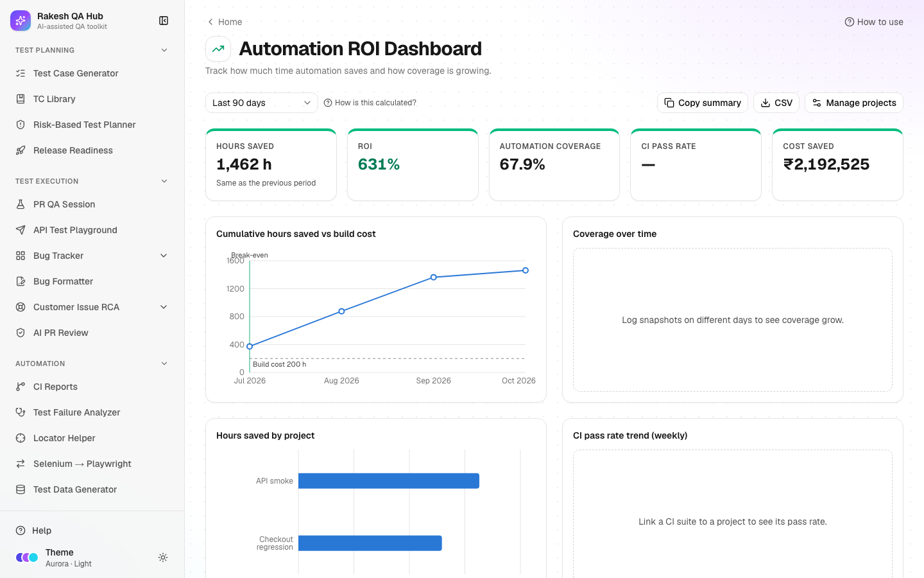
Task: Click the Test Failure Analyzer stethoscope icon
Action: coord(21,412)
